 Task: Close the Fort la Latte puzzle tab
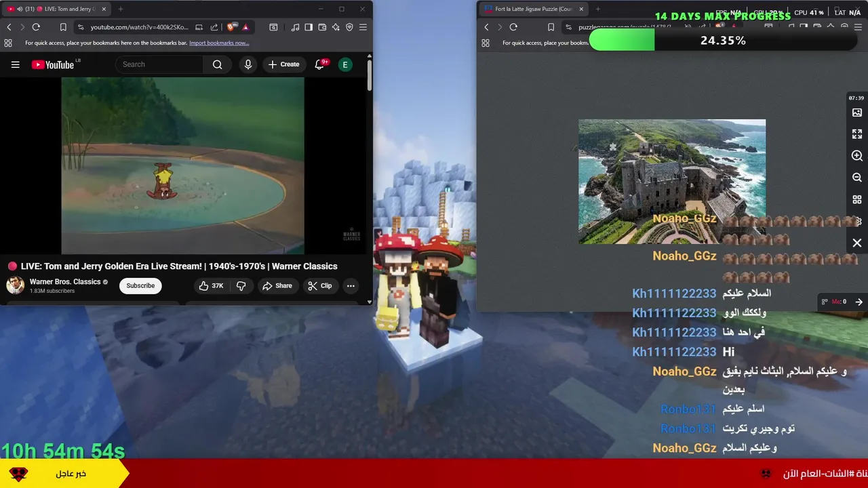click(x=581, y=9)
